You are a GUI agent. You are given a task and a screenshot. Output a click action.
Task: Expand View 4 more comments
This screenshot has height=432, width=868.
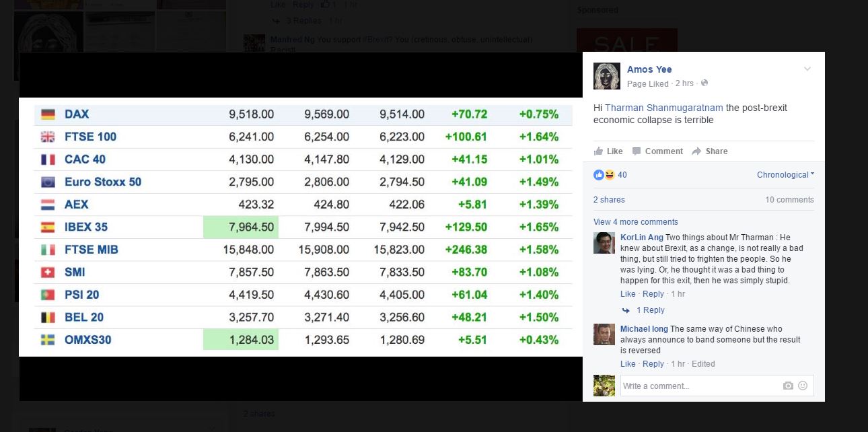[636, 222]
